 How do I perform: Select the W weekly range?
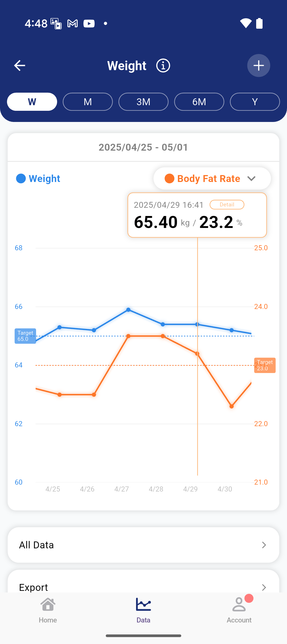click(x=32, y=102)
